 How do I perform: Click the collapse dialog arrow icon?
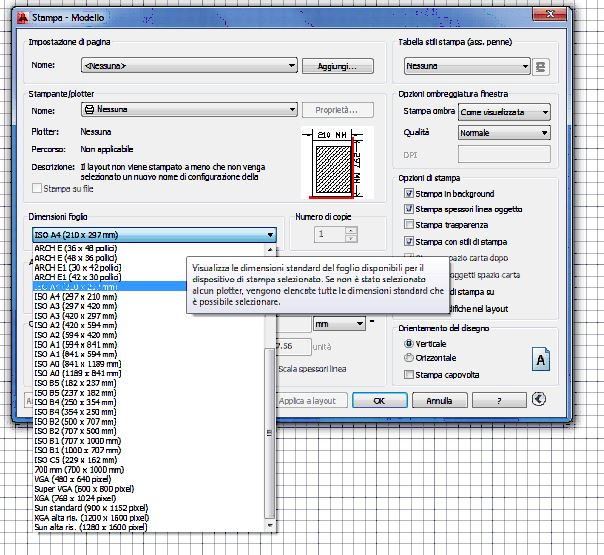coord(539,399)
